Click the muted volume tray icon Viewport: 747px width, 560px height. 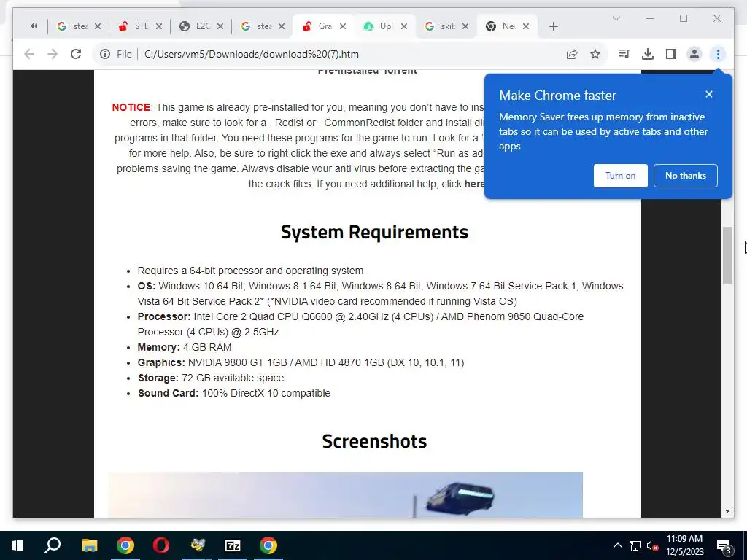click(652, 545)
